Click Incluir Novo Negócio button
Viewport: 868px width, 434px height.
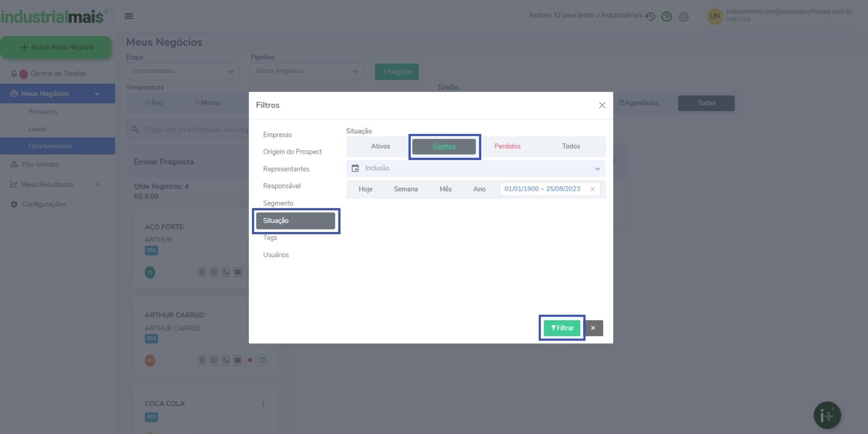coord(56,47)
